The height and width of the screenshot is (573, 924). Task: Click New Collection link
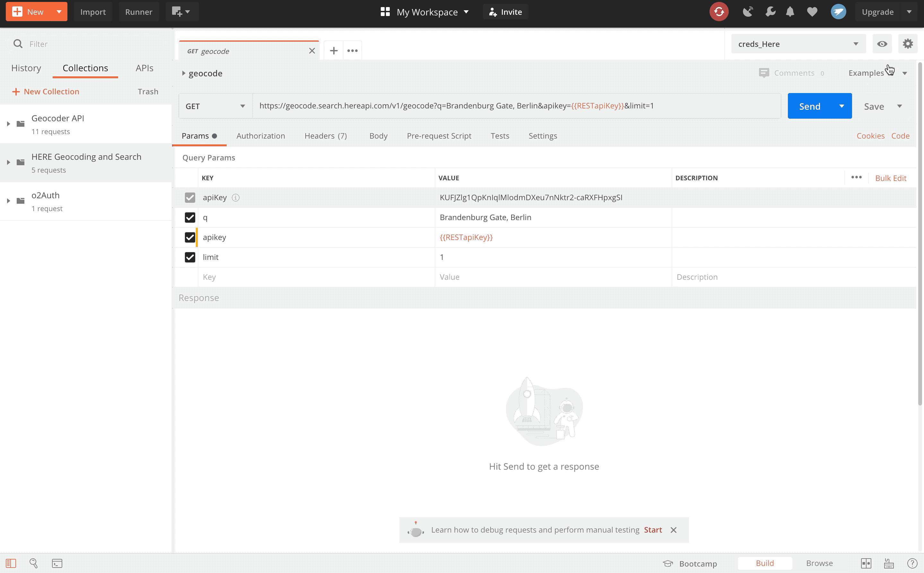pyautogui.click(x=46, y=91)
